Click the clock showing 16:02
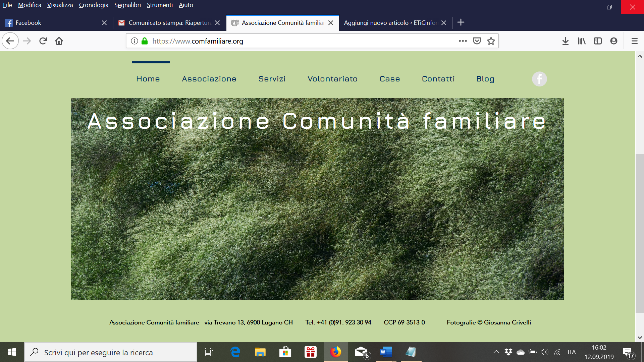Viewport: 644px width, 362px height. click(x=599, y=348)
